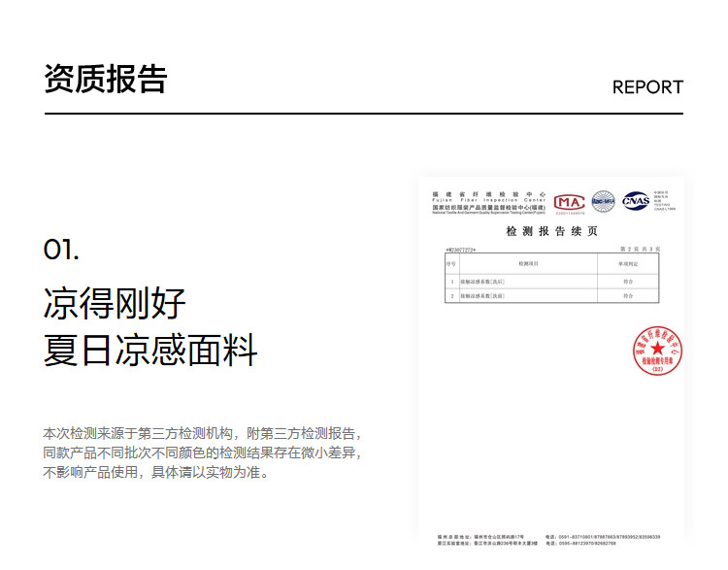Click the REPORT label at top right
The height and width of the screenshot is (570, 728).
647,86
